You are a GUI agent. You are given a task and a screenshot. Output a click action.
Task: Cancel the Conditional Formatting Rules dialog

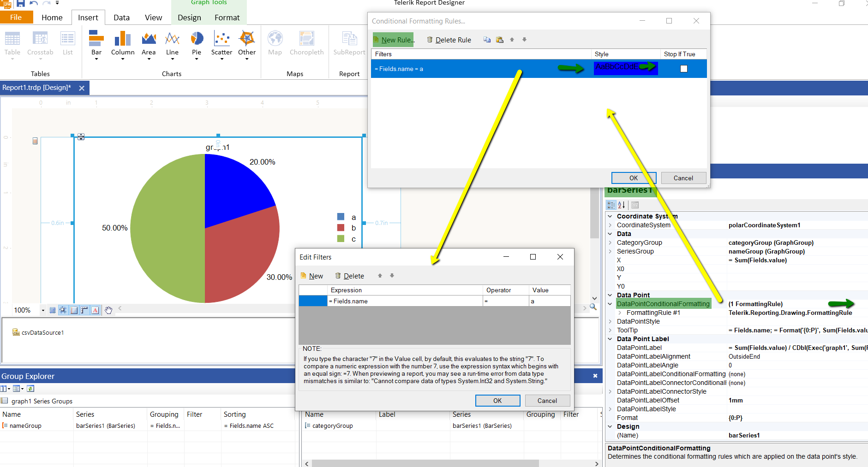coord(683,178)
